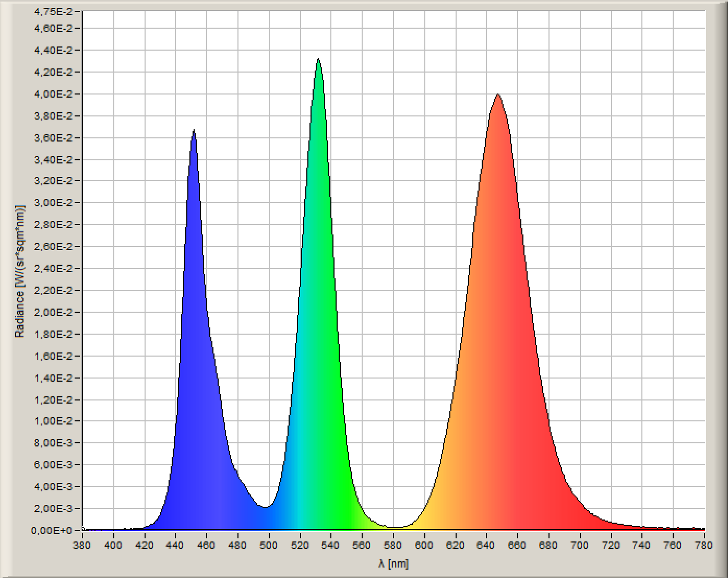Click the 780 label on the x-axis

[x=704, y=546]
